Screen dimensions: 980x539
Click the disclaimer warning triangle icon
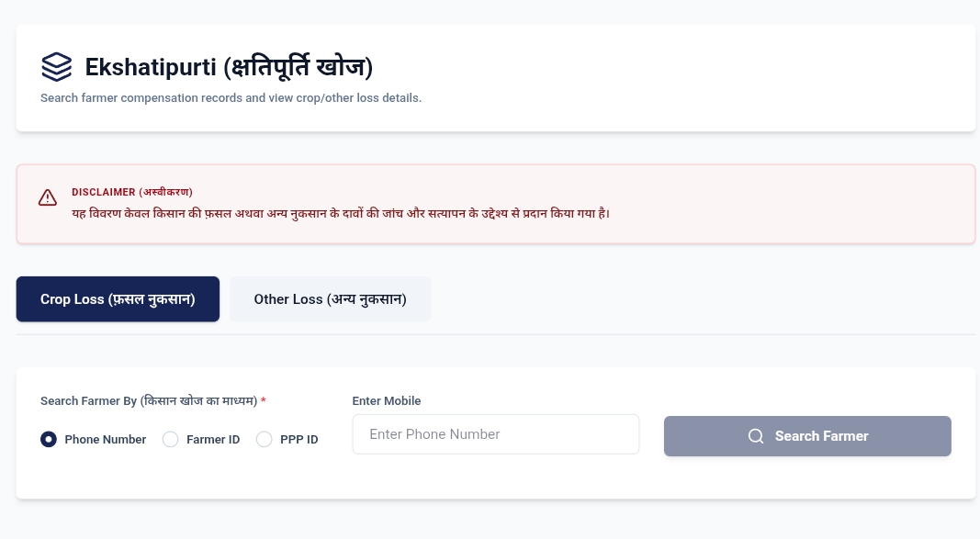click(x=48, y=198)
